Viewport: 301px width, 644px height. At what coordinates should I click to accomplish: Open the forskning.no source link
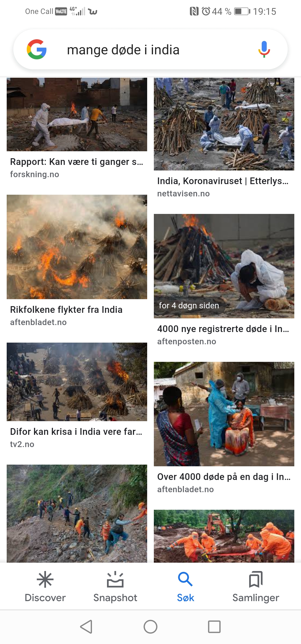[35, 174]
